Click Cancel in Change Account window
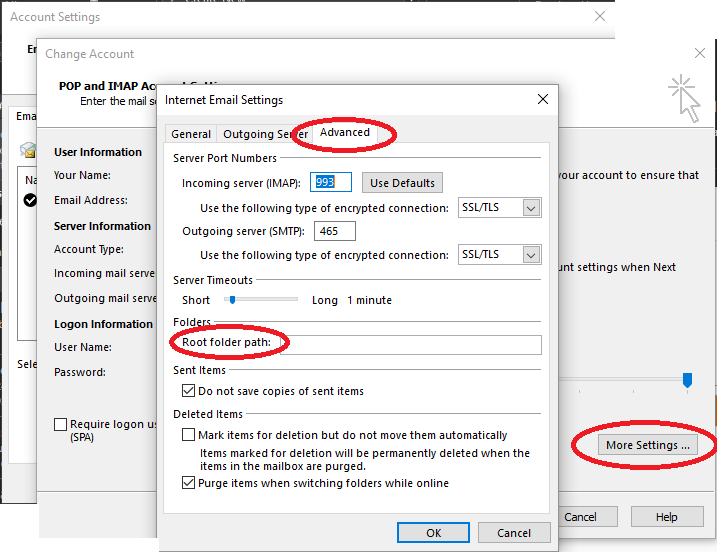Viewport: 717px width, 552px height. click(x=588, y=517)
